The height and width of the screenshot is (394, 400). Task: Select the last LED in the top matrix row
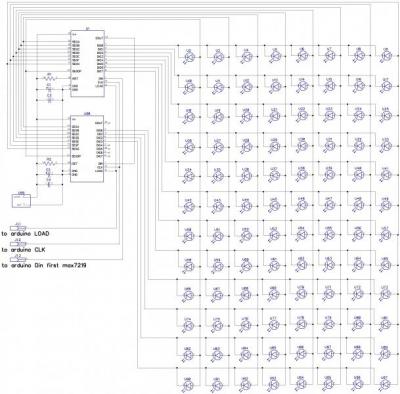tap(386, 57)
